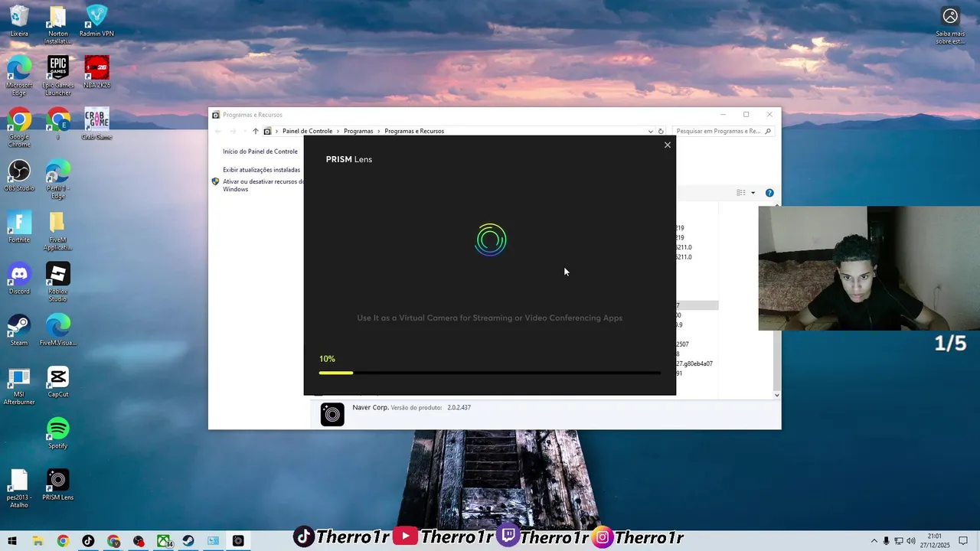Screen dimensions: 980x551
Task: Click the microphone tray icon
Action: point(886,541)
